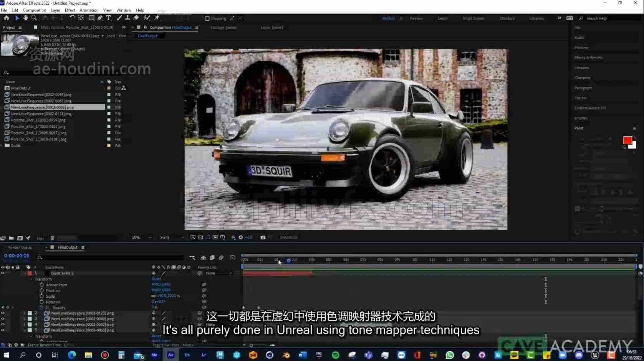Screen dimensions: 644x361
Task: Click Reset for Black Solid 1 Transform
Action: pos(156,279)
